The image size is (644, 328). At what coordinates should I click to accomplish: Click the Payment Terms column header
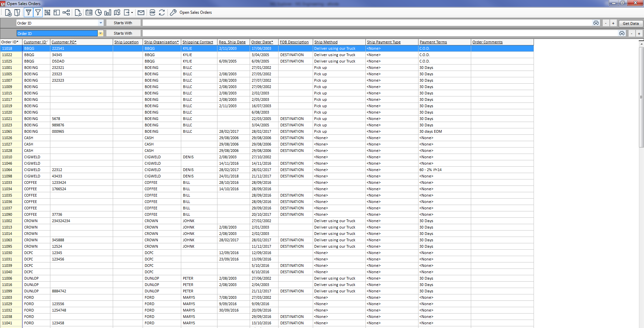pyautogui.click(x=433, y=42)
